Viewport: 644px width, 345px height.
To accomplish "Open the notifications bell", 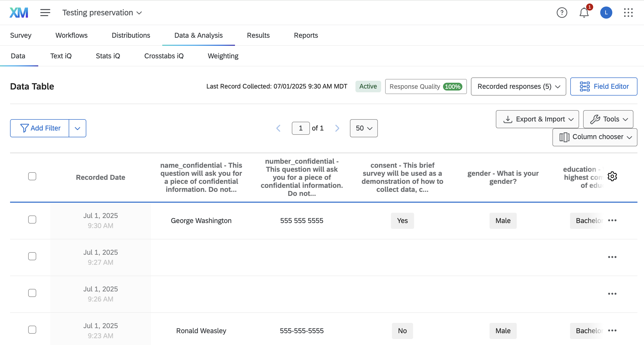I will point(584,13).
